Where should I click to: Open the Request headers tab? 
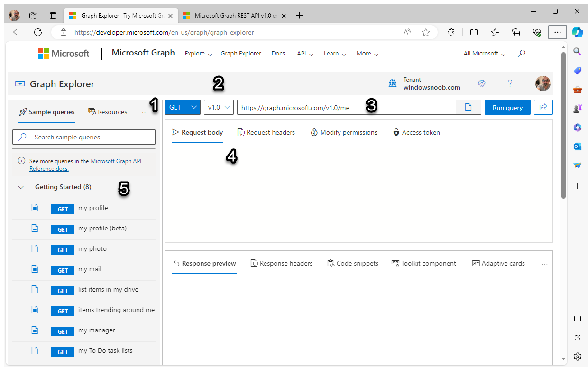[266, 133]
